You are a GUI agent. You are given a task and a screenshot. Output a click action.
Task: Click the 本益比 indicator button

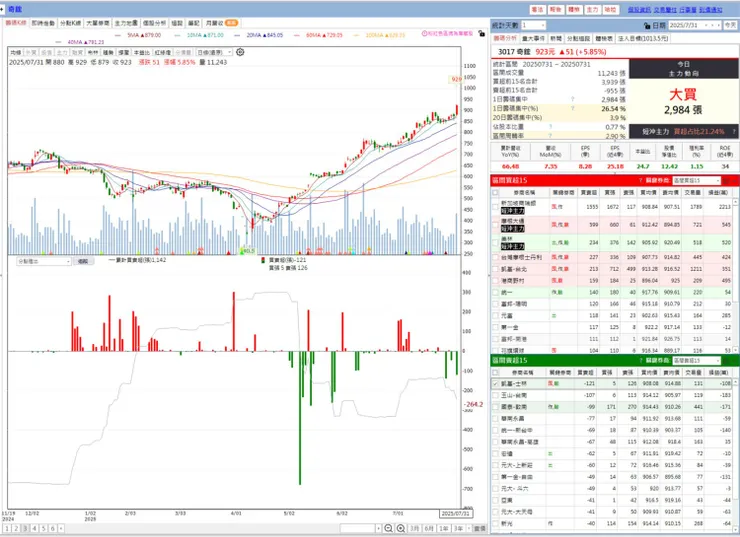pyautogui.click(x=142, y=52)
